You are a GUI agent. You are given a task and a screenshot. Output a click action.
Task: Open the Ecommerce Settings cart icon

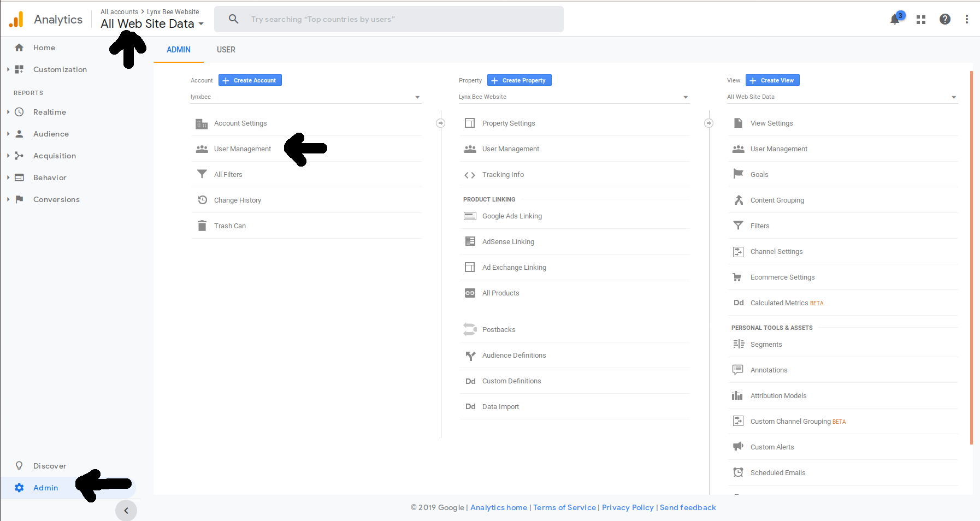(x=738, y=277)
